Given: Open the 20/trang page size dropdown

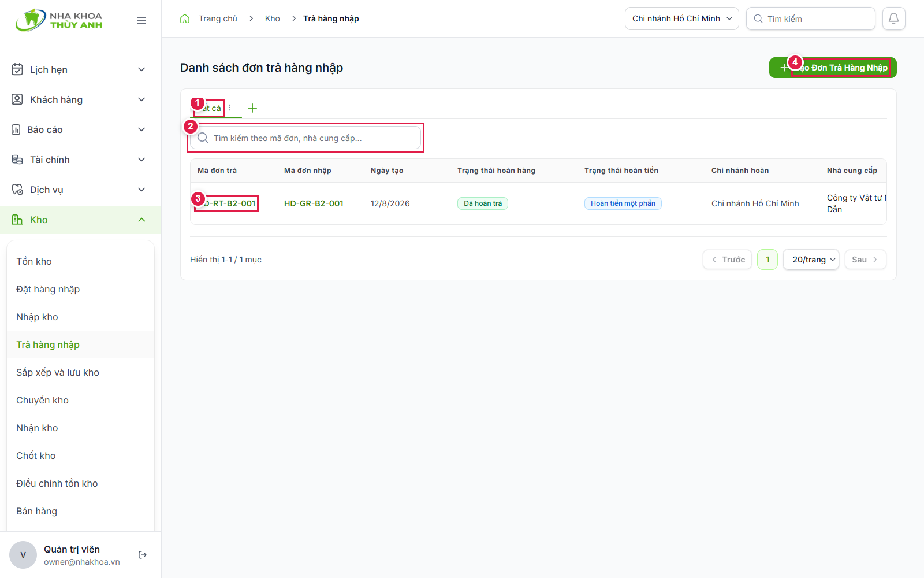Looking at the screenshot, I should point(811,260).
